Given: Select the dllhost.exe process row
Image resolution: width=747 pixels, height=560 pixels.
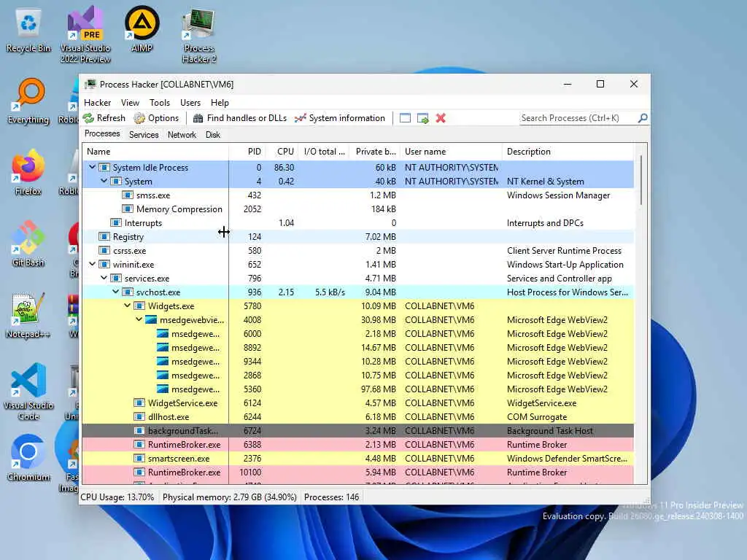Looking at the screenshot, I should tap(357, 416).
